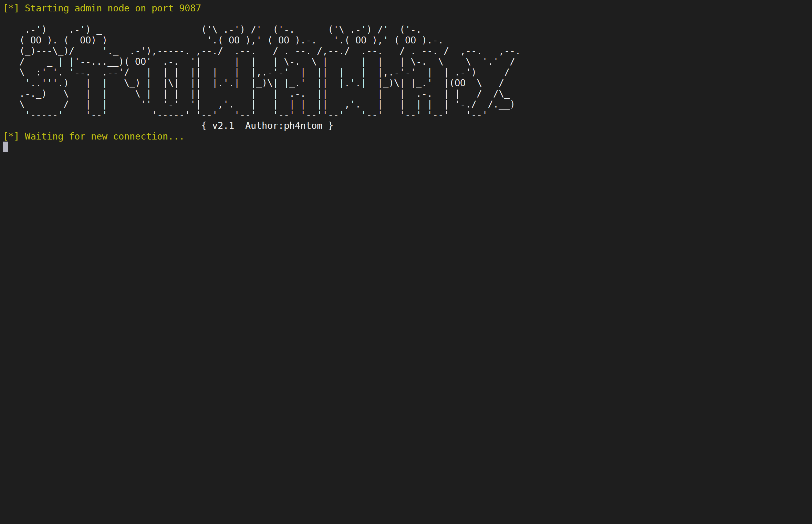Image resolution: width=812 pixels, height=524 pixels.
Task: Click the word 'Starting' in first line
Action: [46, 8]
